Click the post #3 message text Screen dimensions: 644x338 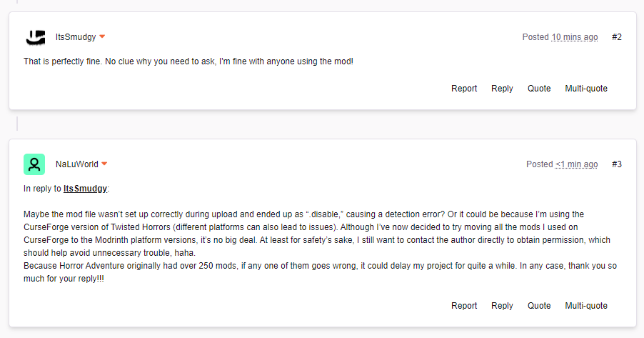321,247
